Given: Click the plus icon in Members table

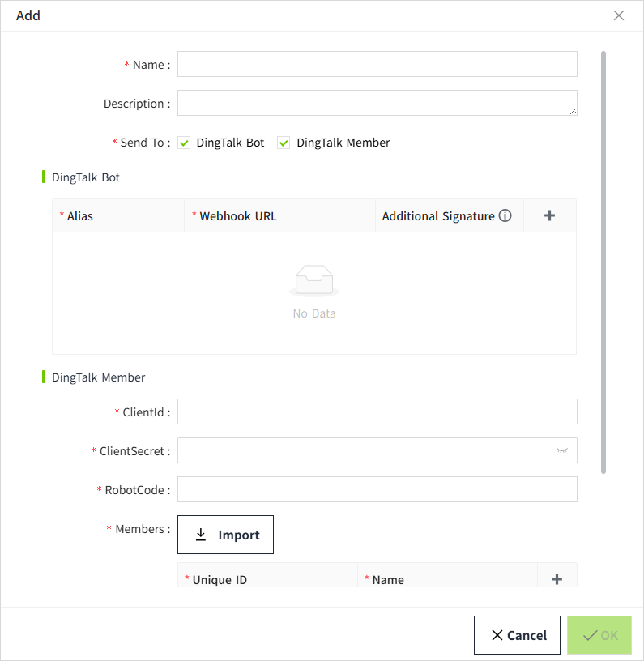Looking at the screenshot, I should pyautogui.click(x=557, y=578).
